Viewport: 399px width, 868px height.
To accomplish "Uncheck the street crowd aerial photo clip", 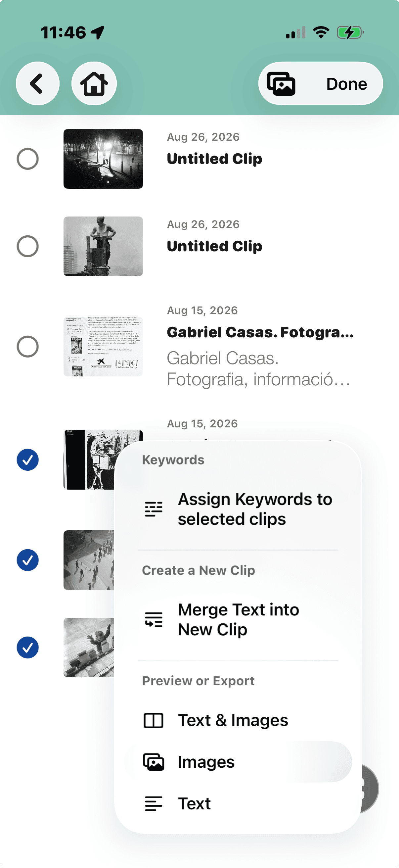I will [x=27, y=560].
